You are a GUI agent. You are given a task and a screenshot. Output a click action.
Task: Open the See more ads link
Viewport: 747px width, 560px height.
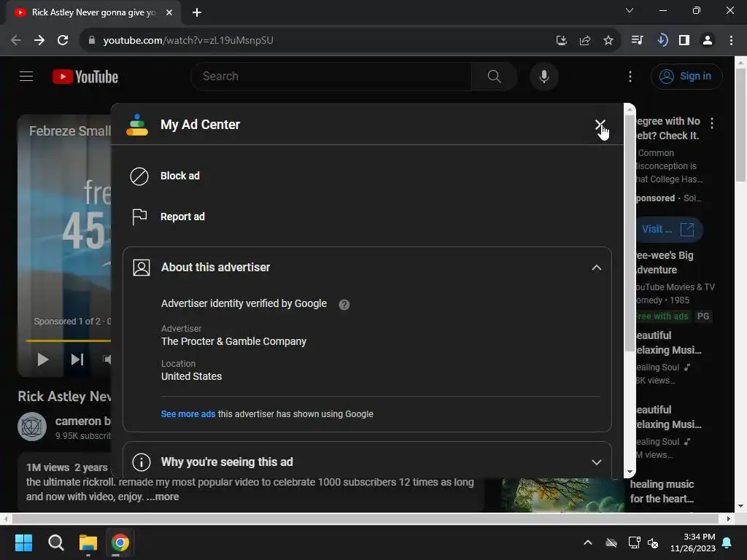tap(187, 414)
